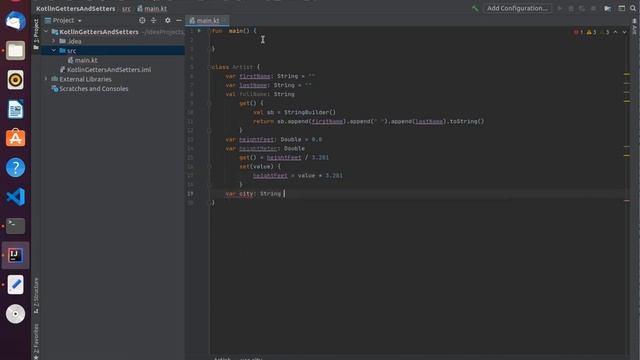Click StringBuilder() in the code
Viewport: 640px width, 360px height.
310,112
